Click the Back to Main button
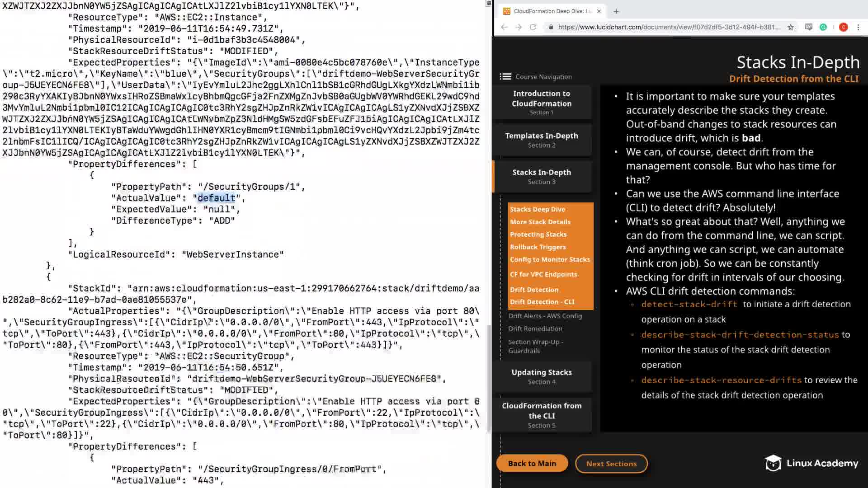 [x=532, y=463]
